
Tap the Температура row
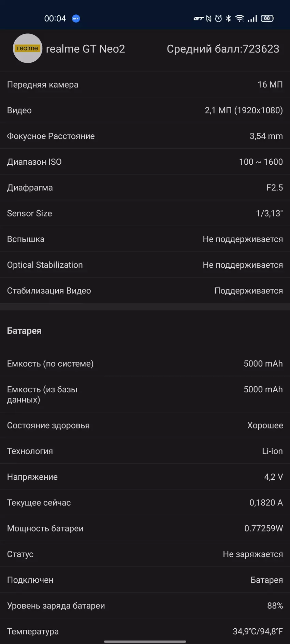click(x=145, y=631)
